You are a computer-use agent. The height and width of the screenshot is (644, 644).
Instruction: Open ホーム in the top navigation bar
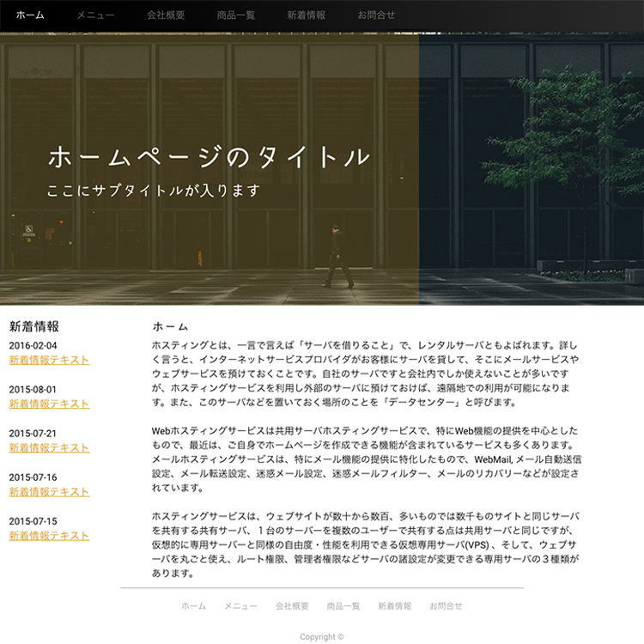click(30, 15)
